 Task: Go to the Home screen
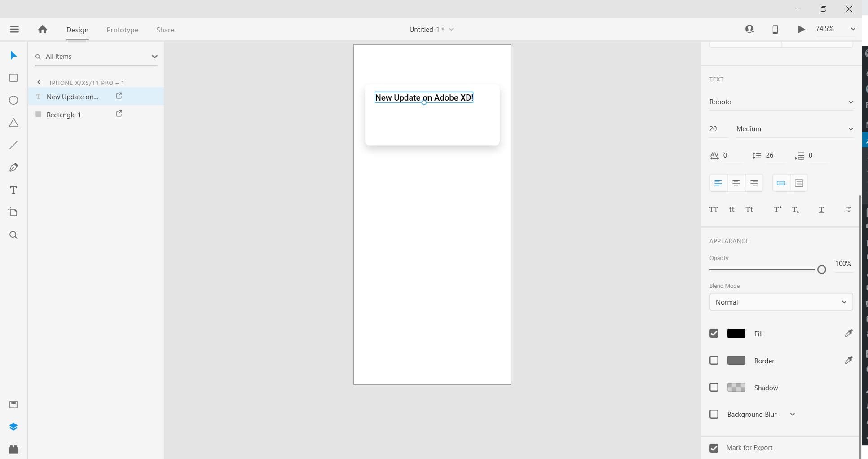point(43,29)
